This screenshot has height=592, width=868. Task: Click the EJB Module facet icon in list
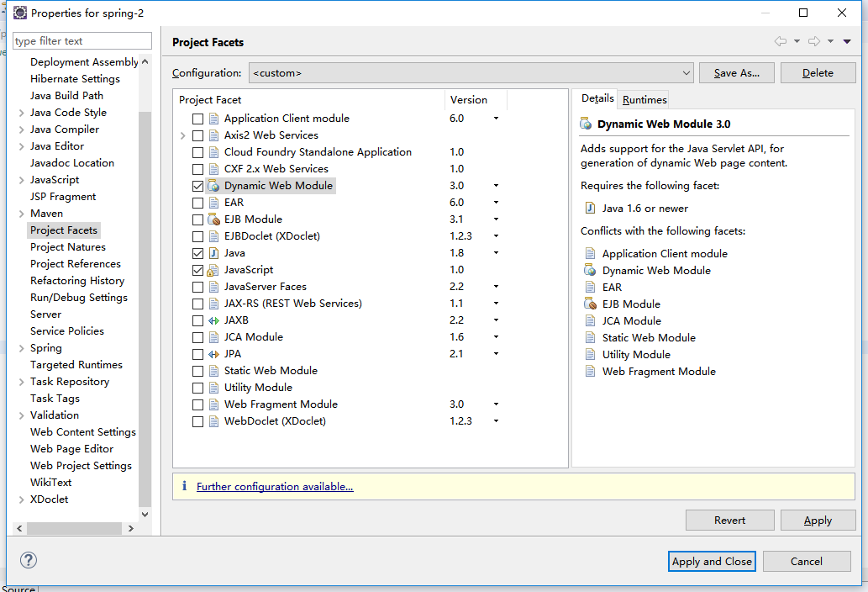[x=213, y=219]
